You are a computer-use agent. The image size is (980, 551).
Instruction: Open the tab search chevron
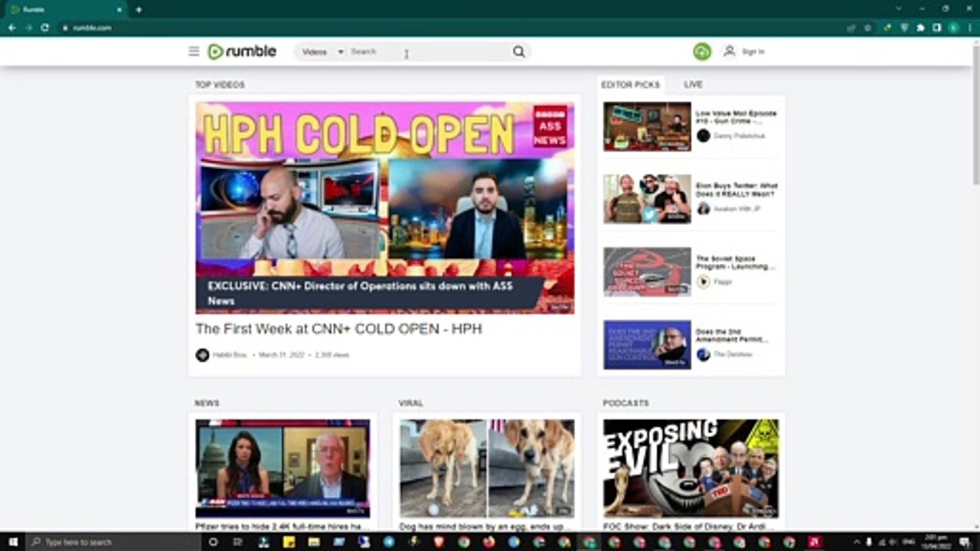click(898, 8)
